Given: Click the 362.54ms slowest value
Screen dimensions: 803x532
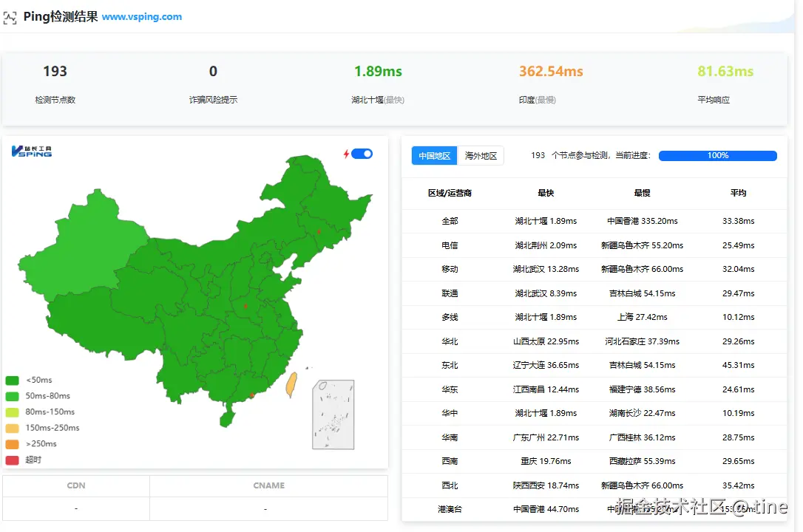Looking at the screenshot, I should (551, 71).
